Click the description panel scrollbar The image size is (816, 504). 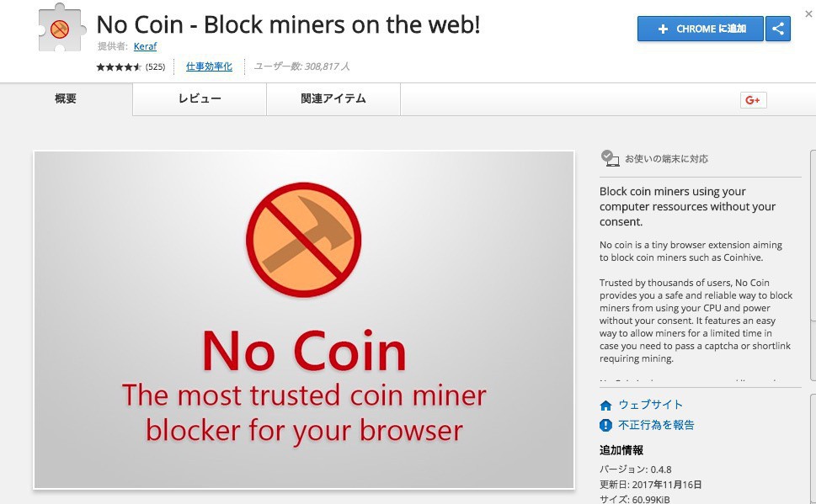click(x=813, y=265)
